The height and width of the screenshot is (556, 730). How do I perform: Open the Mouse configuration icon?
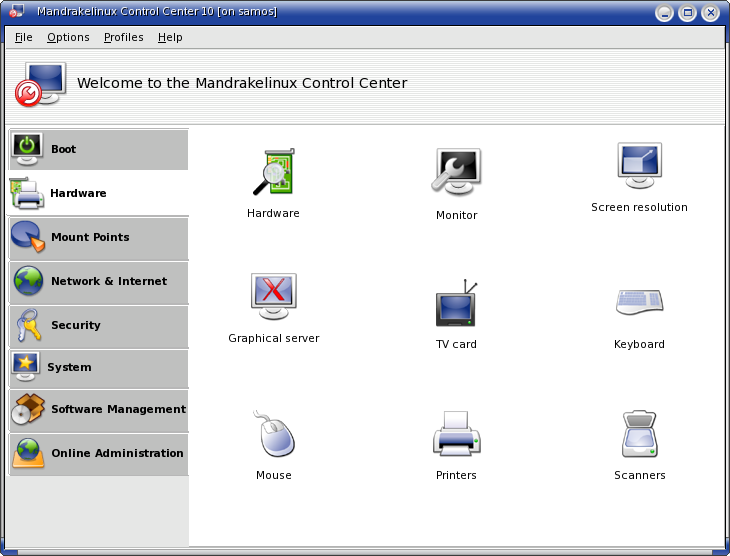pos(274,433)
